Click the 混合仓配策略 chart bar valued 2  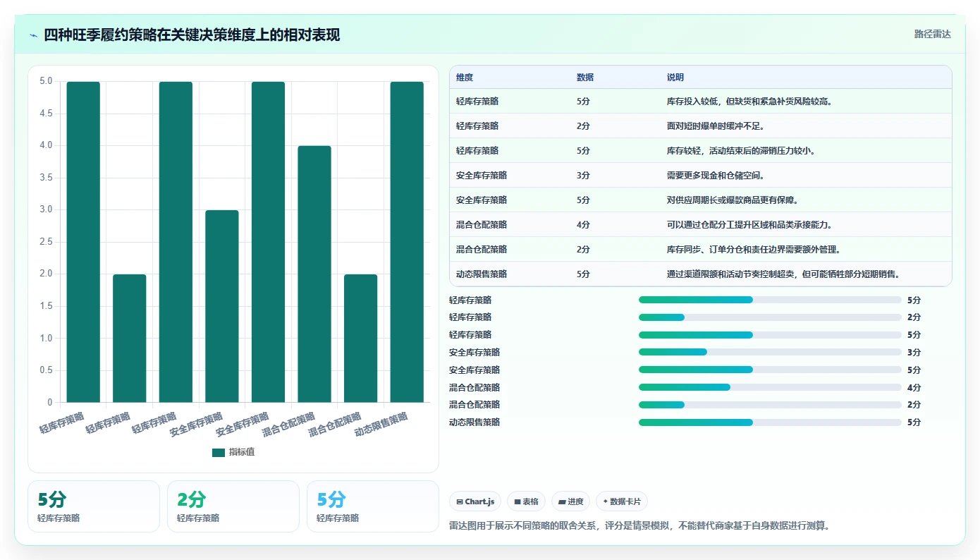click(x=361, y=339)
